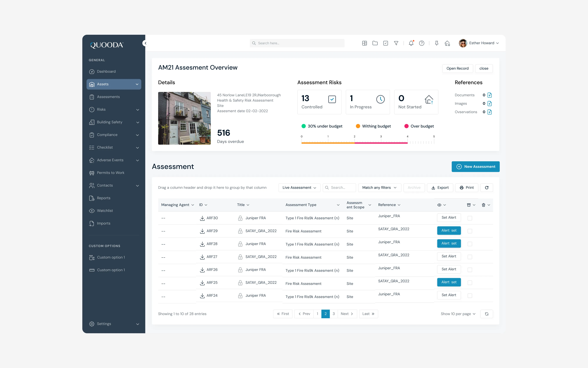This screenshot has width=588, height=368.
Task: Click the Controlled risks checkmark icon
Action: [332, 99]
